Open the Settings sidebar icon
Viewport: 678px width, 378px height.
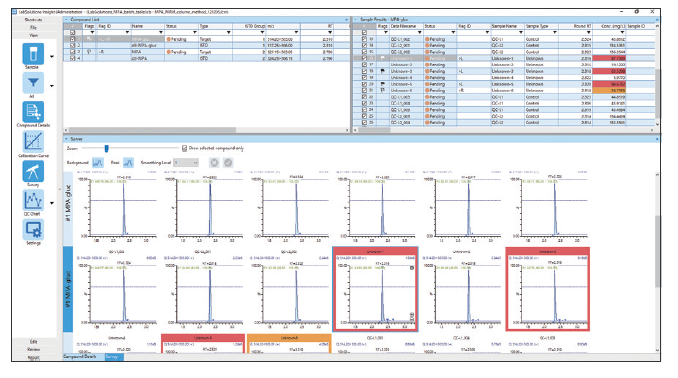[33, 230]
